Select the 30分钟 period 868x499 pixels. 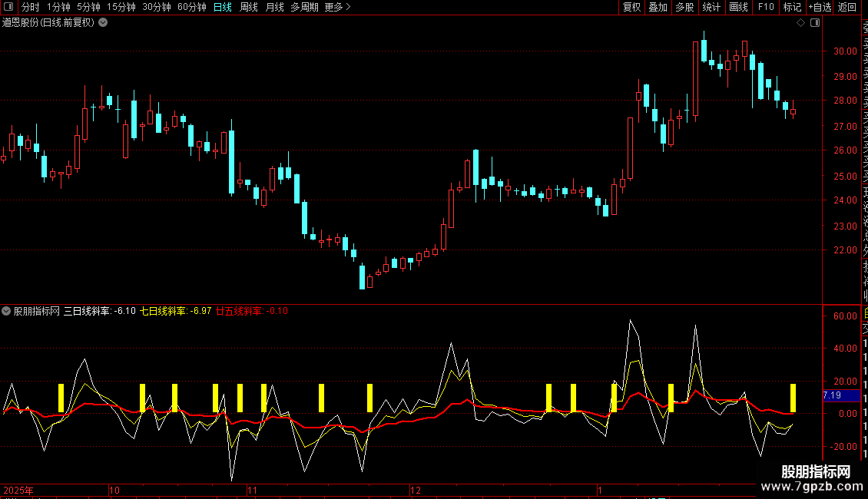click(156, 7)
